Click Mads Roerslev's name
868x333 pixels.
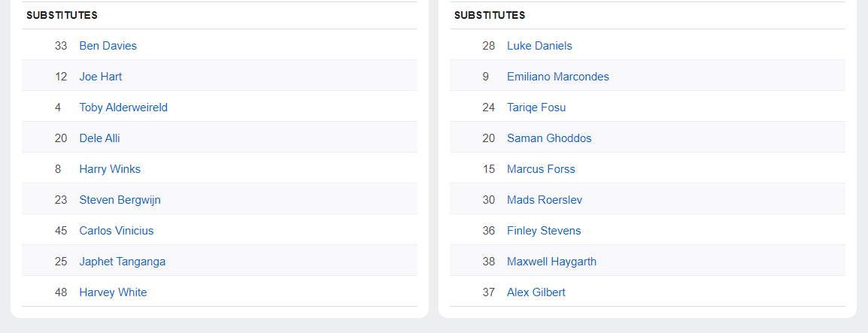pos(544,200)
